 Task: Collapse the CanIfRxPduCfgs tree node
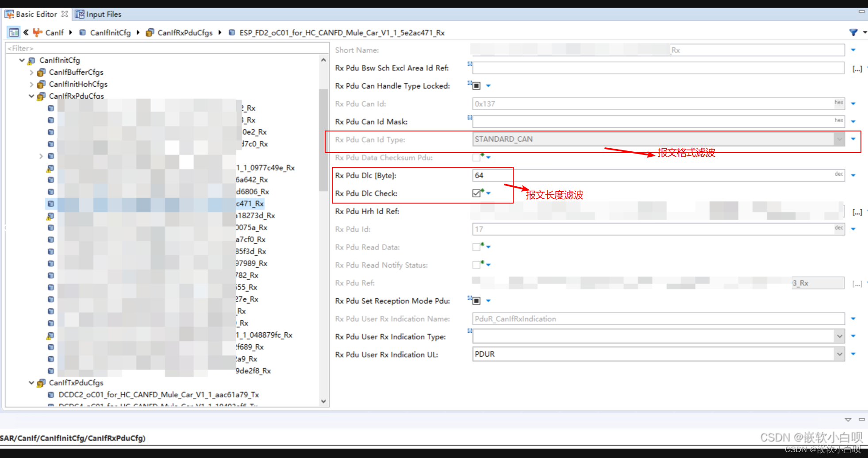coord(31,96)
